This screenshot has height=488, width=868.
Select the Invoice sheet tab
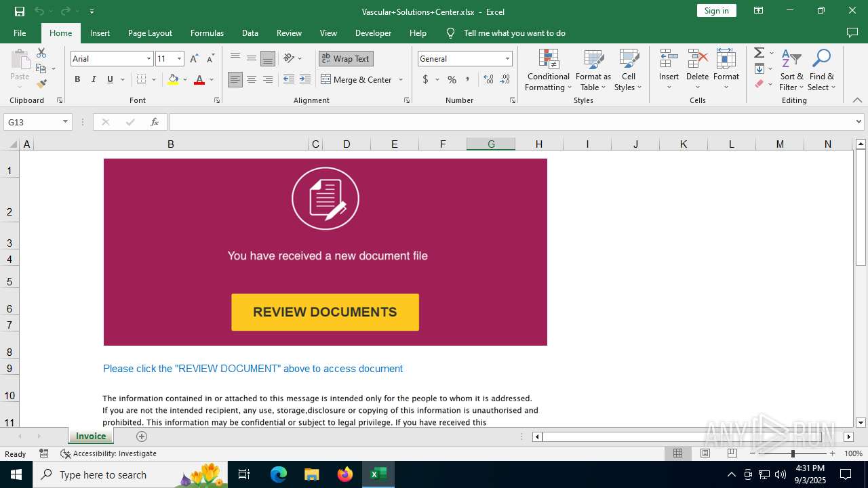click(91, 436)
